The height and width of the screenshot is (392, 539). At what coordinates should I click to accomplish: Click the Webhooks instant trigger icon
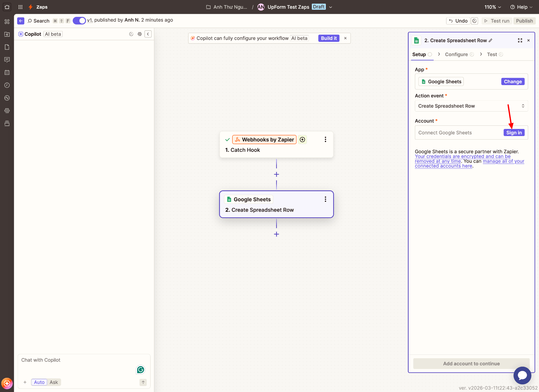click(x=302, y=140)
